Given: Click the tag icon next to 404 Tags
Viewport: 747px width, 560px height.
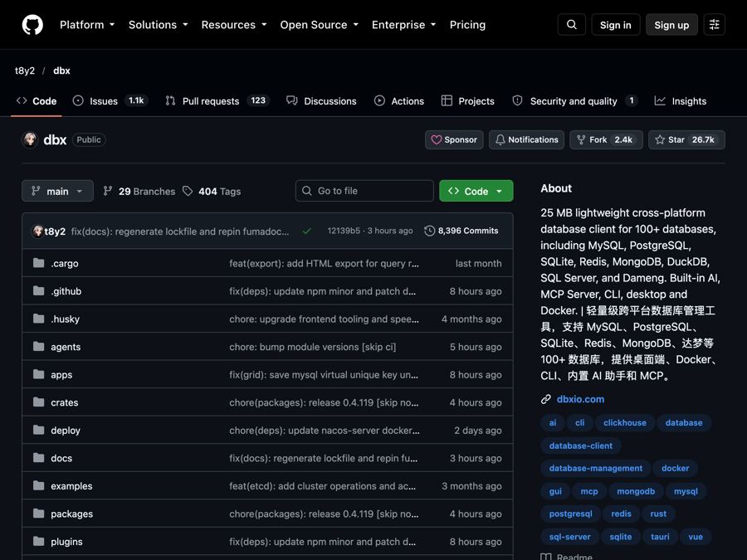Looking at the screenshot, I should click(x=188, y=191).
